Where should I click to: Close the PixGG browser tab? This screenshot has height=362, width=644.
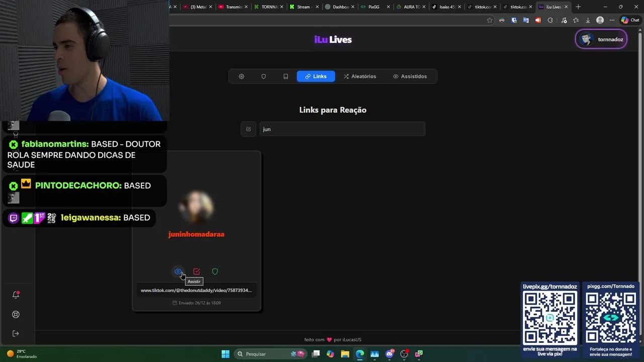point(388,7)
